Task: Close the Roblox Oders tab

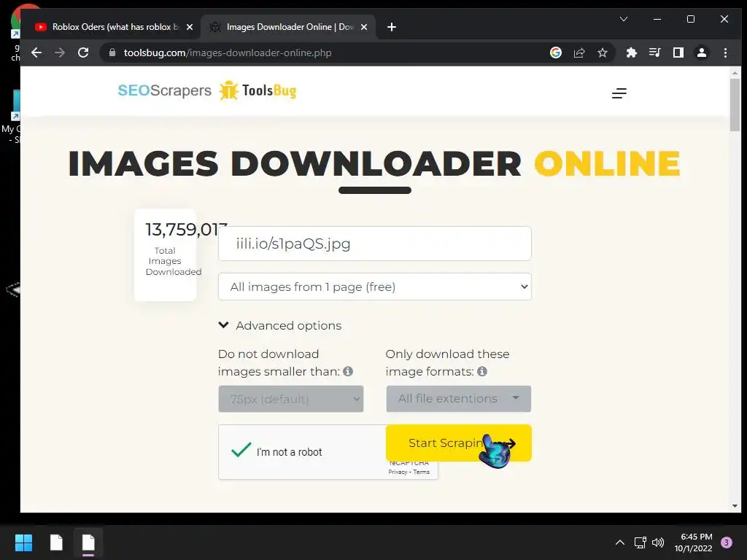Action: tap(190, 27)
